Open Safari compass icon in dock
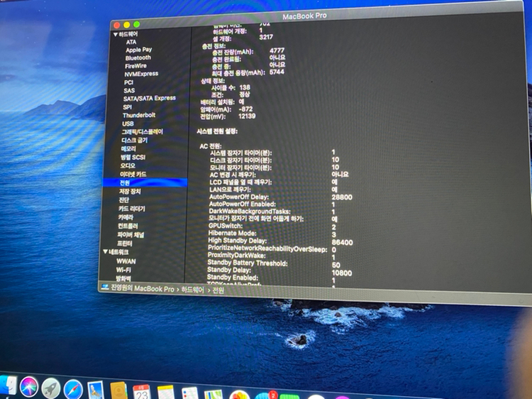The width and height of the screenshot is (532, 399). point(73,388)
